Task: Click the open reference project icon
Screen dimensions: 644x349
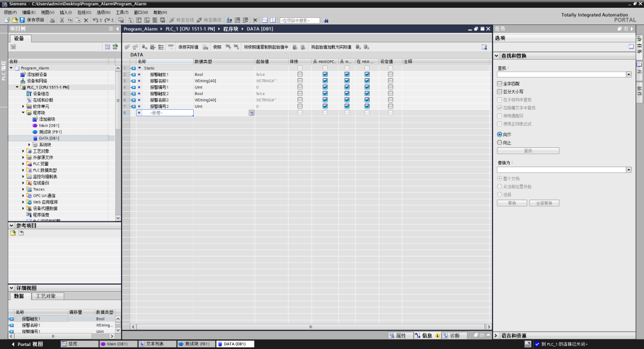Action: click(13, 233)
